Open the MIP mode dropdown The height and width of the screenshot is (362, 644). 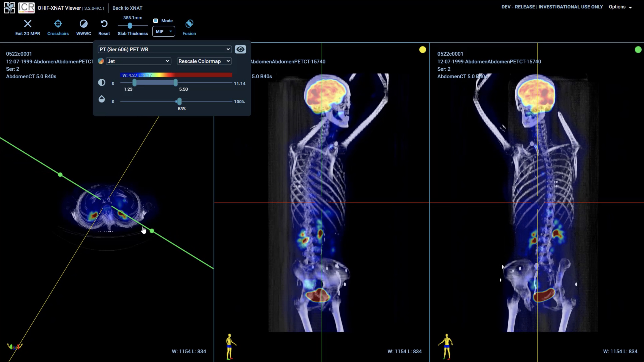pyautogui.click(x=164, y=32)
